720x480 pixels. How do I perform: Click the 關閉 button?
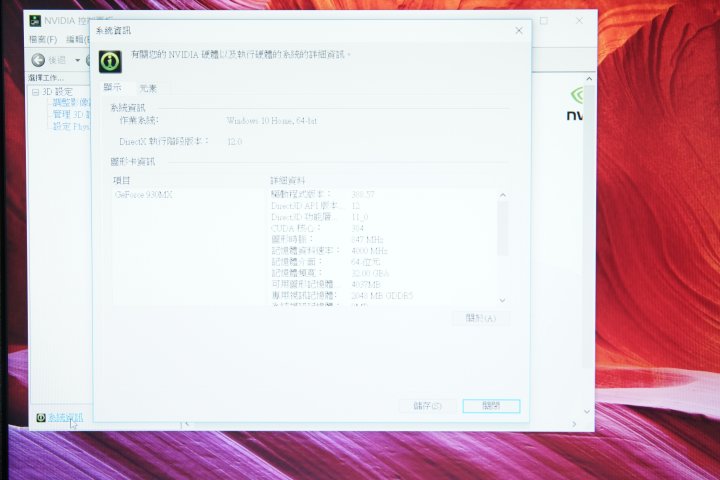click(491, 406)
